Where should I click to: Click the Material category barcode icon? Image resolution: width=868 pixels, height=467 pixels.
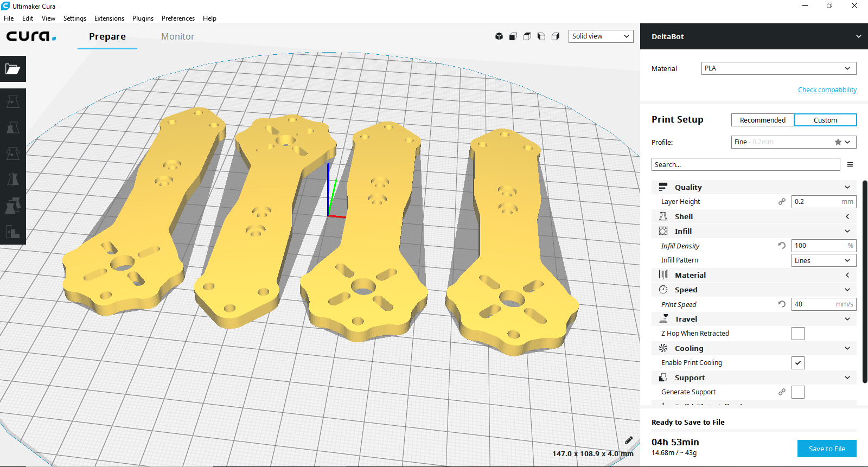click(x=663, y=274)
